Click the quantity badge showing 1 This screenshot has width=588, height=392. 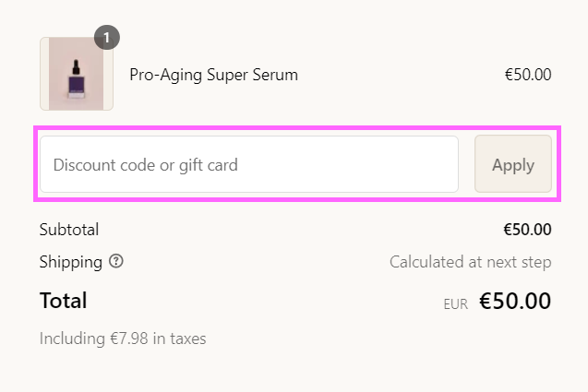(x=107, y=38)
